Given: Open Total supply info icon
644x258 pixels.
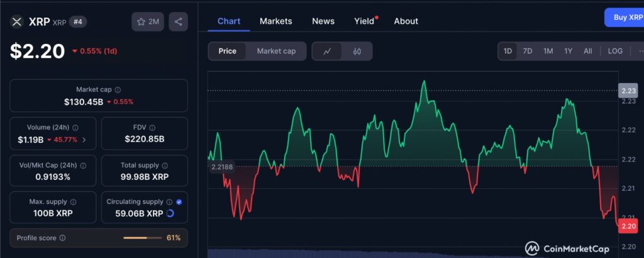Looking at the screenshot, I should [x=165, y=165].
